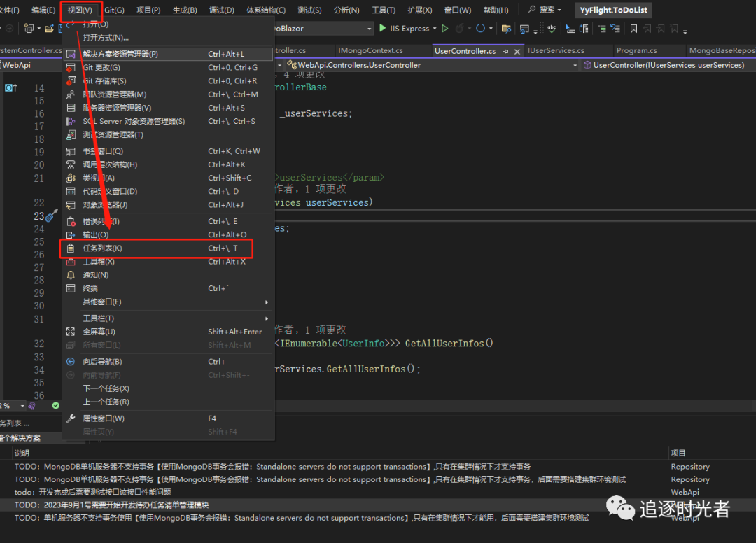This screenshot has width=756, height=543.
Task: Select 输出(O) menu entry
Action: (x=168, y=234)
